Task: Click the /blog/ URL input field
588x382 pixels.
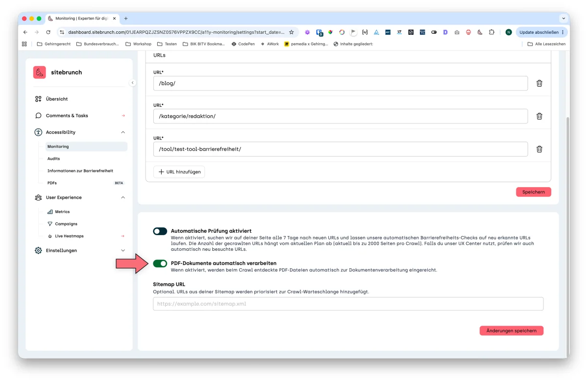Action: (341, 83)
